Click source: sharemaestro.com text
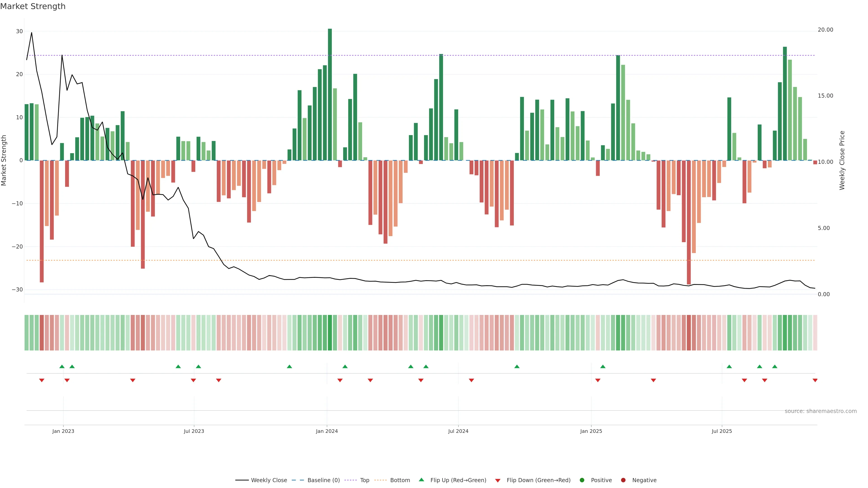Screen dimensions: 868x488 coord(821,411)
